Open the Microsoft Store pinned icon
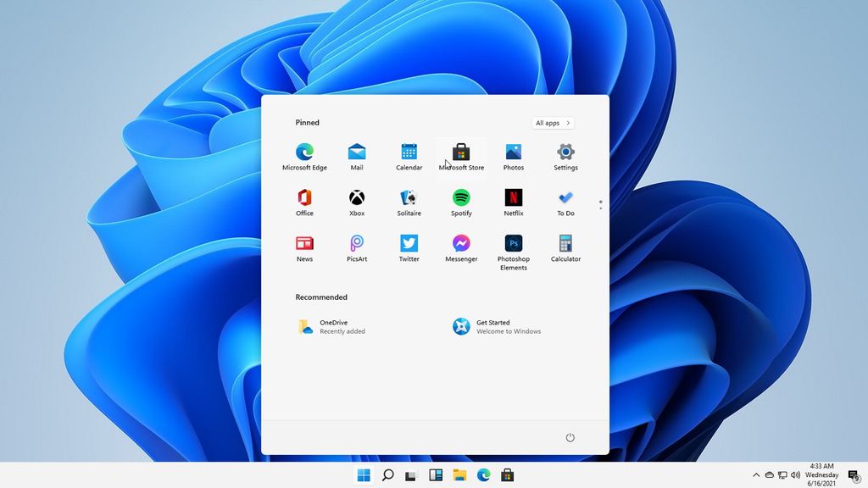The height and width of the screenshot is (488, 868). 460,151
